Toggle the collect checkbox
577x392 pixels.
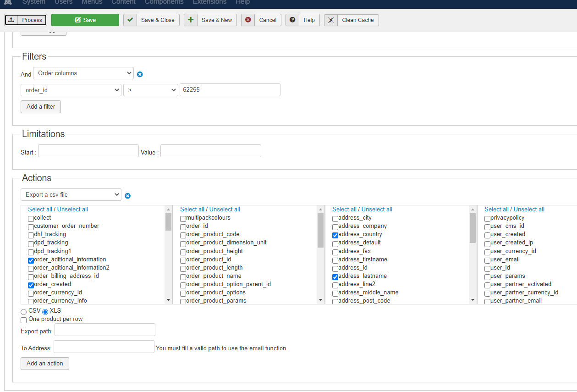(31, 218)
